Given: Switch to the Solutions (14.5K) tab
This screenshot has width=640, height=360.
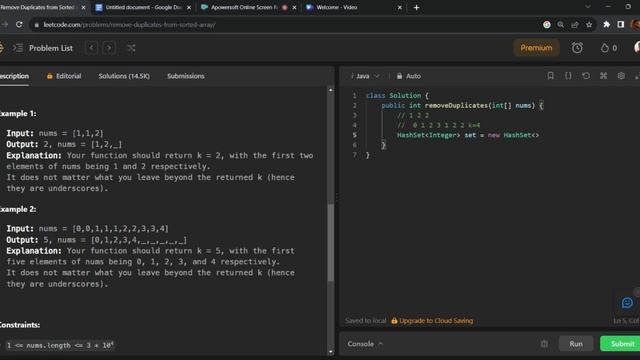Looking at the screenshot, I should (124, 76).
